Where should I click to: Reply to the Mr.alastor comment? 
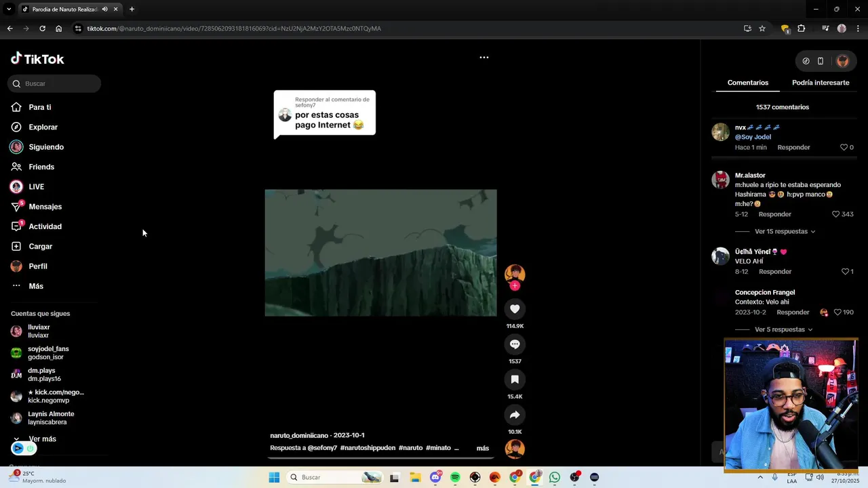point(774,214)
